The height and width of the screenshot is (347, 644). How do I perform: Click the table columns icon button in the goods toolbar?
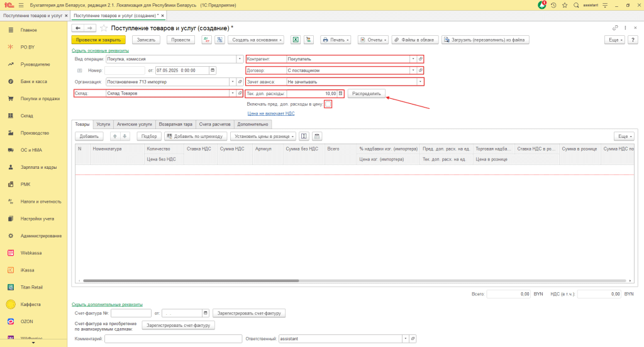(317, 136)
